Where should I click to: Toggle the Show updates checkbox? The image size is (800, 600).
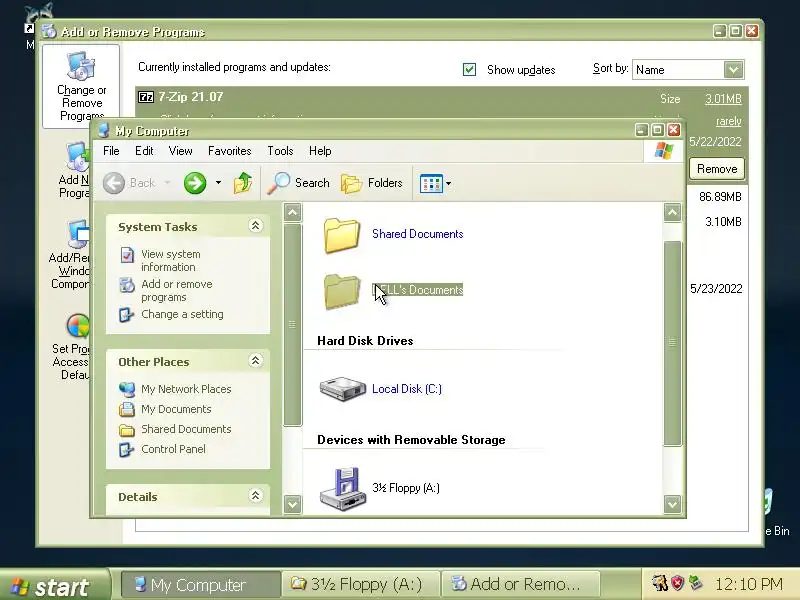(469, 69)
